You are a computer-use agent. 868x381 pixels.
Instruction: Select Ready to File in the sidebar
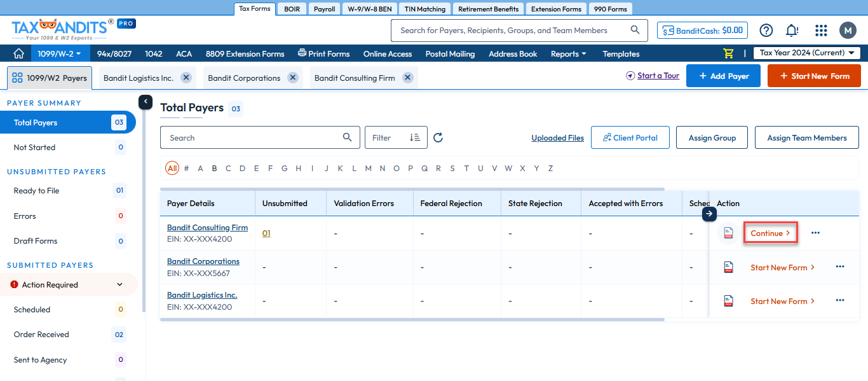(68, 190)
